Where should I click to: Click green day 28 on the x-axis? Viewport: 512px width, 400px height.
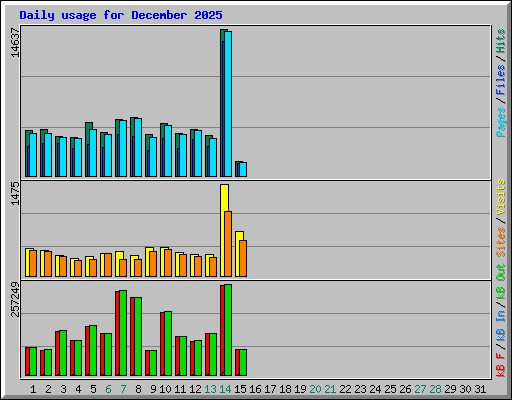[435, 389]
